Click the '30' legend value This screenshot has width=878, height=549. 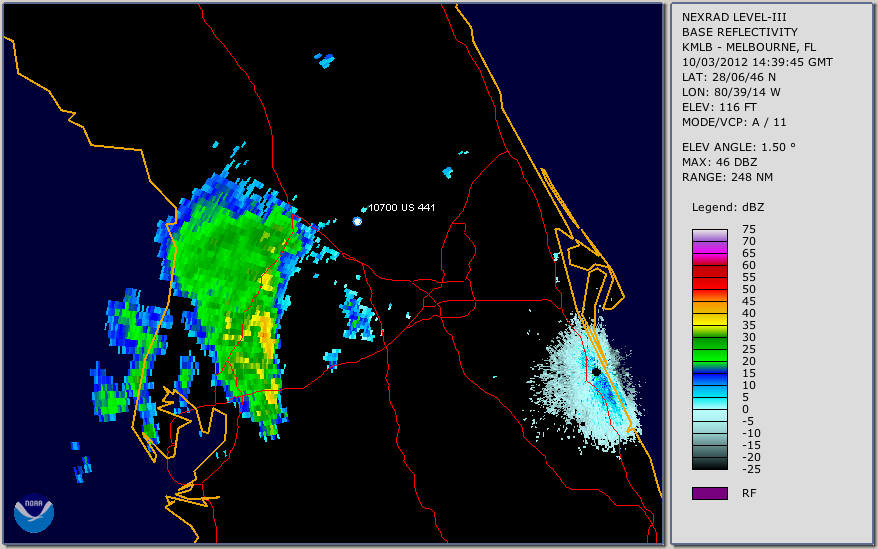pos(749,337)
